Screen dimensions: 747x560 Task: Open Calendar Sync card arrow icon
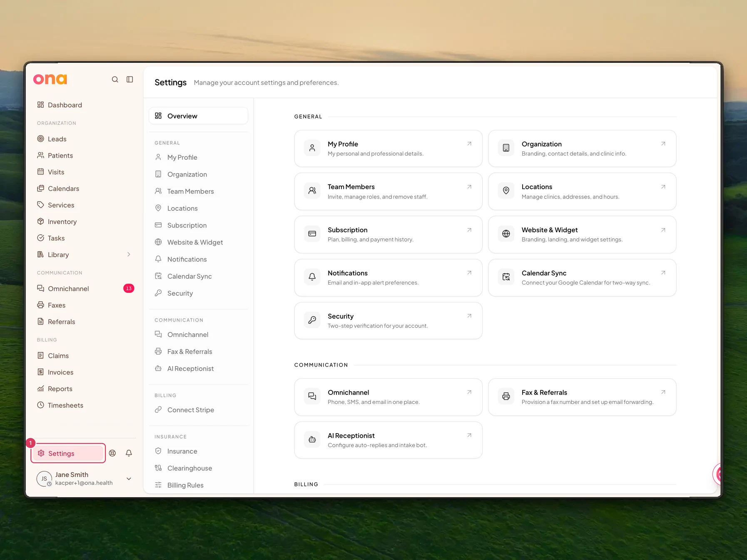pyautogui.click(x=663, y=273)
